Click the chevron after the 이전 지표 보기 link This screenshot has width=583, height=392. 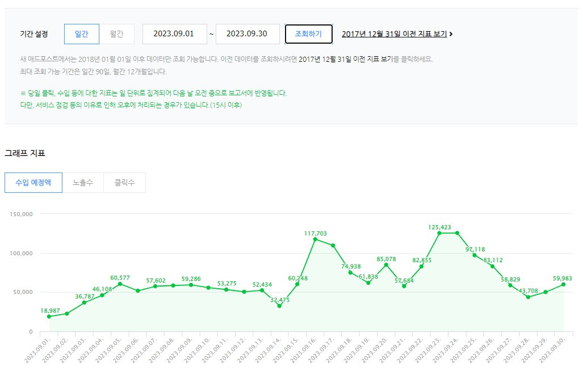(451, 33)
